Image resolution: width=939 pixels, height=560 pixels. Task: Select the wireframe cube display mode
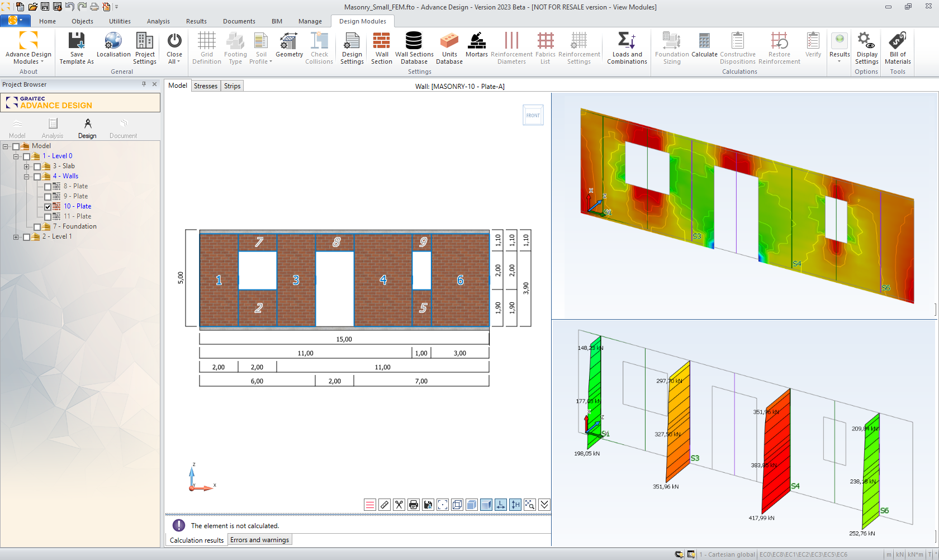click(457, 505)
